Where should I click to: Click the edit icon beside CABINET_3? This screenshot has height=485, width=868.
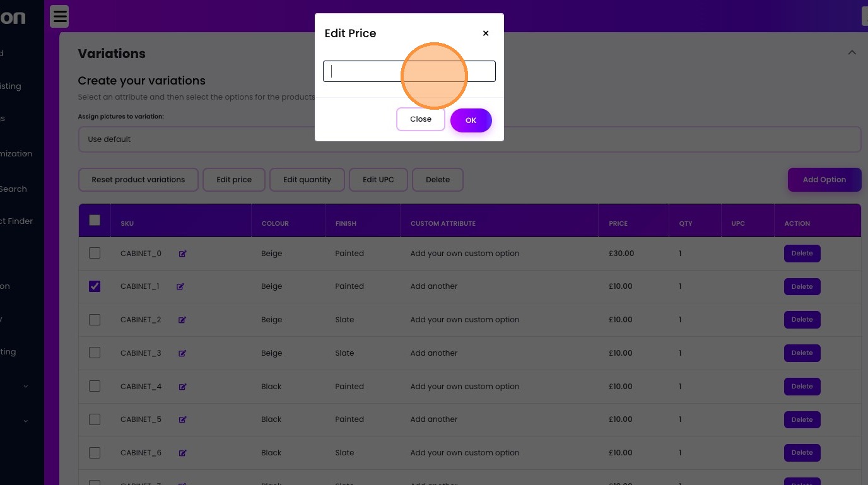(183, 353)
